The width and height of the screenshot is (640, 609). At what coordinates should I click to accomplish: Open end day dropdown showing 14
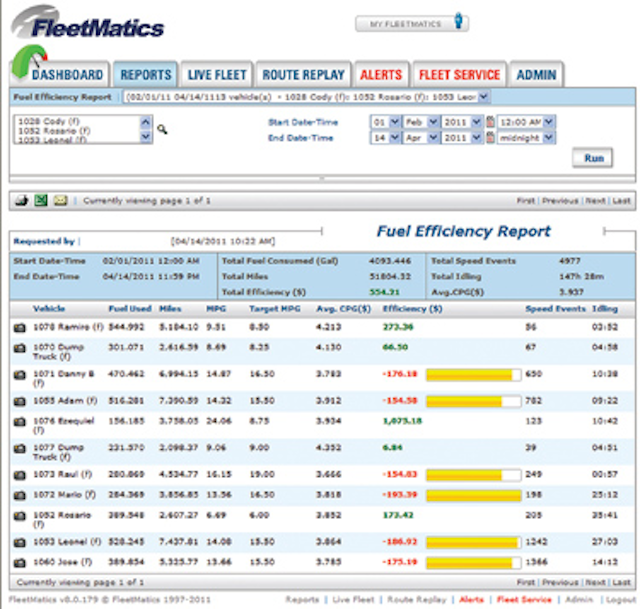click(x=385, y=138)
